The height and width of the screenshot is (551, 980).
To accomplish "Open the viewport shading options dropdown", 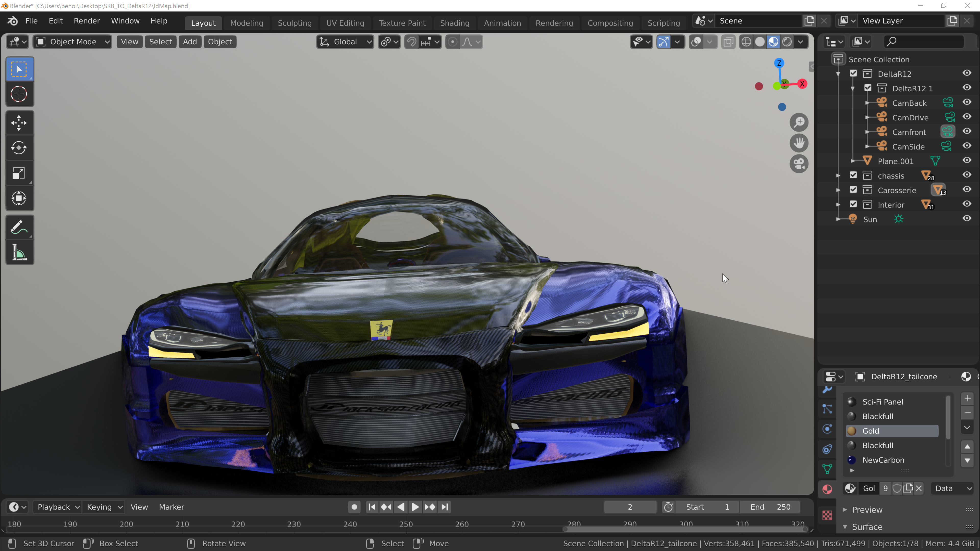I will (x=801, y=42).
